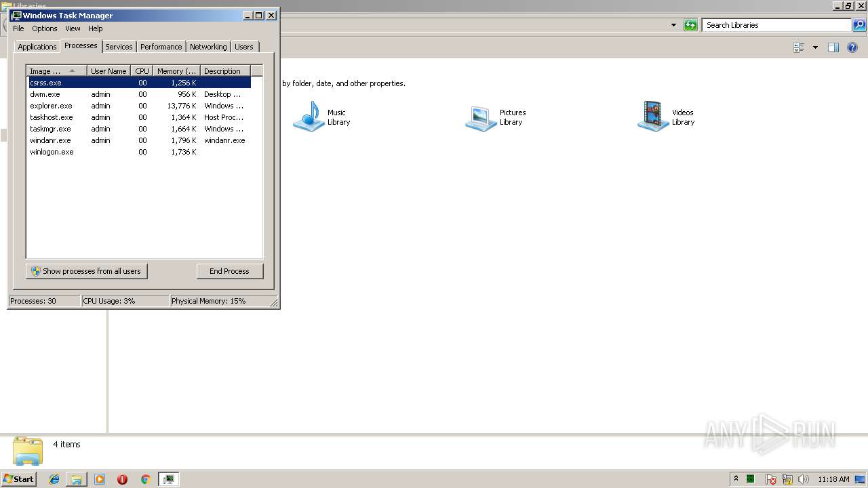Open the View menu in Task Manager
The width and height of the screenshot is (868, 488).
73,28
